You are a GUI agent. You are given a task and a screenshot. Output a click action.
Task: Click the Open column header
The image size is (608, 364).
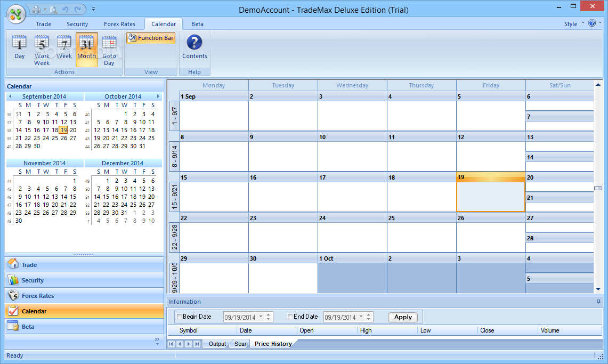click(x=327, y=330)
